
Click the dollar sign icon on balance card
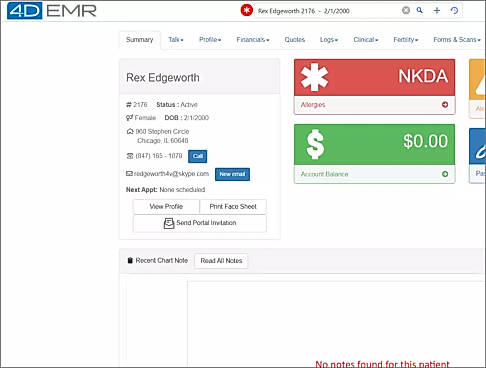[315, 144]
